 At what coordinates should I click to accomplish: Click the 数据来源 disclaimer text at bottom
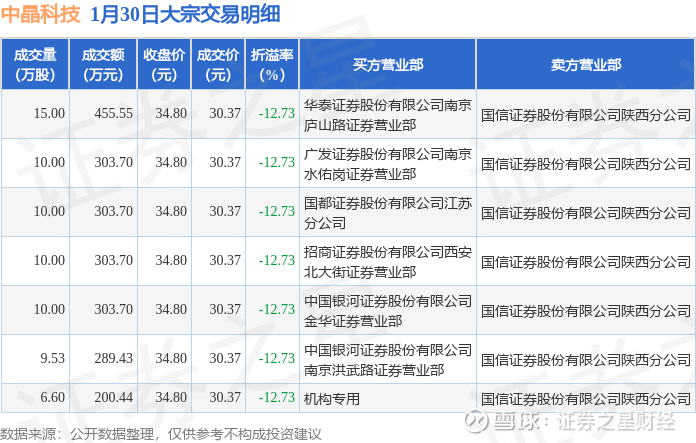click(161, 434)
